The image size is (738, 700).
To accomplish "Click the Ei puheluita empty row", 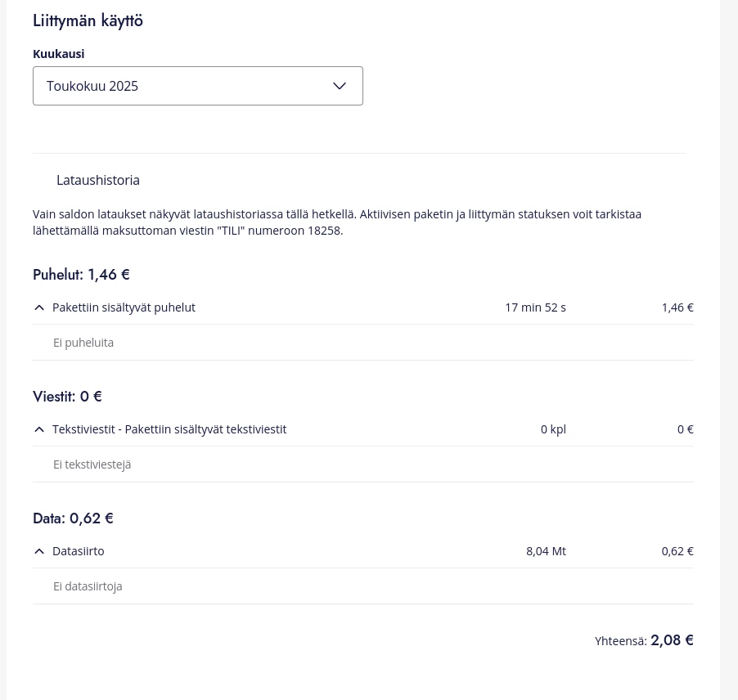I will [x=363, y=343].
